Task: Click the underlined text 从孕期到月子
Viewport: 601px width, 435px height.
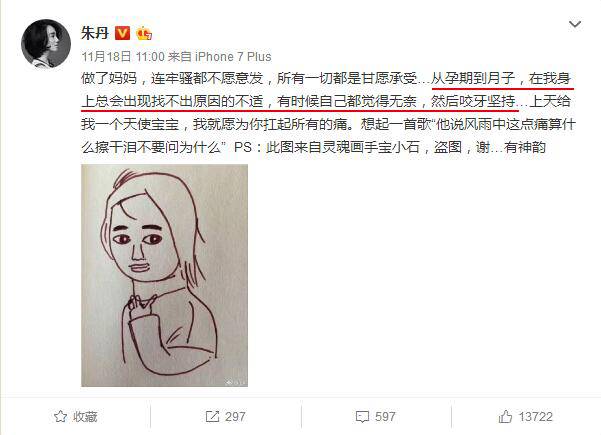Action: coord(473,79)
